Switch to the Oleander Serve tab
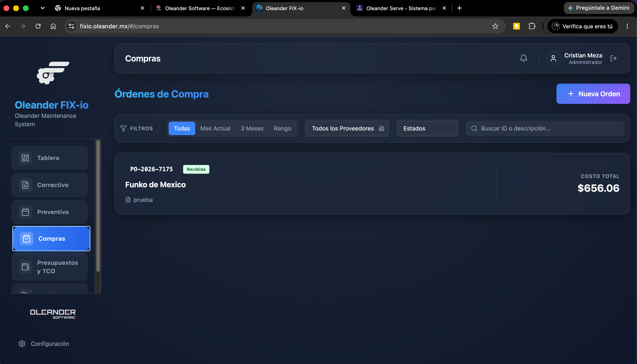This screenshot has height=364, width=637. [x=401, y=8]
